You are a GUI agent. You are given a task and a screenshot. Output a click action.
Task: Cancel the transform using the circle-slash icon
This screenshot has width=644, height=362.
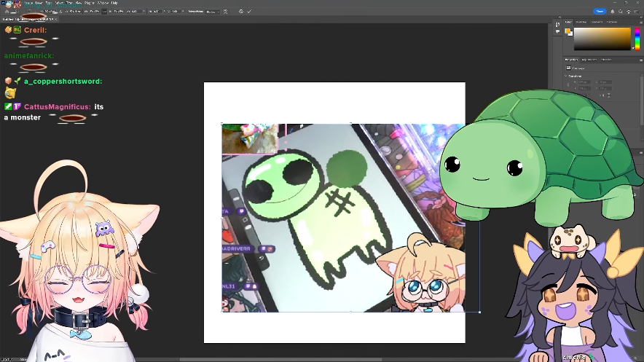coord(241,12)
